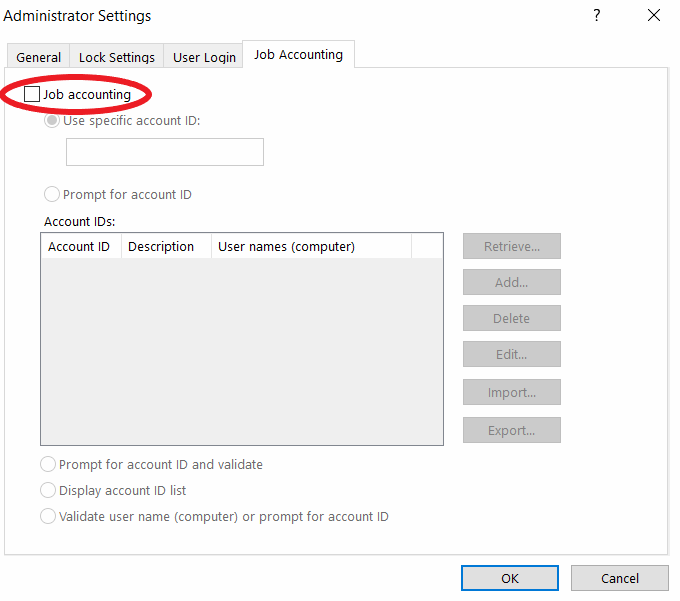This screenshot has height=601, width=680.
Task: Confirm settings with the OK button
Action: pyautogui.click(x=510, y=578)
